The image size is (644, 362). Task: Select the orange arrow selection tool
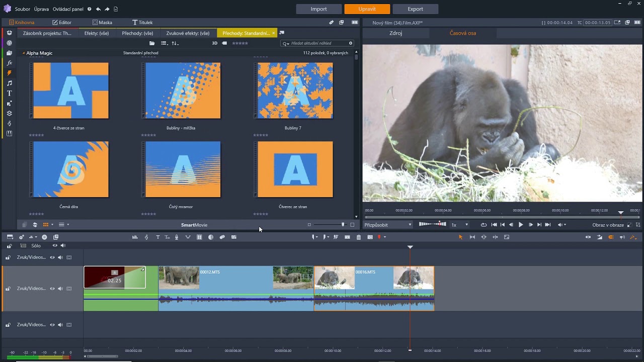[x=460, y=237]
